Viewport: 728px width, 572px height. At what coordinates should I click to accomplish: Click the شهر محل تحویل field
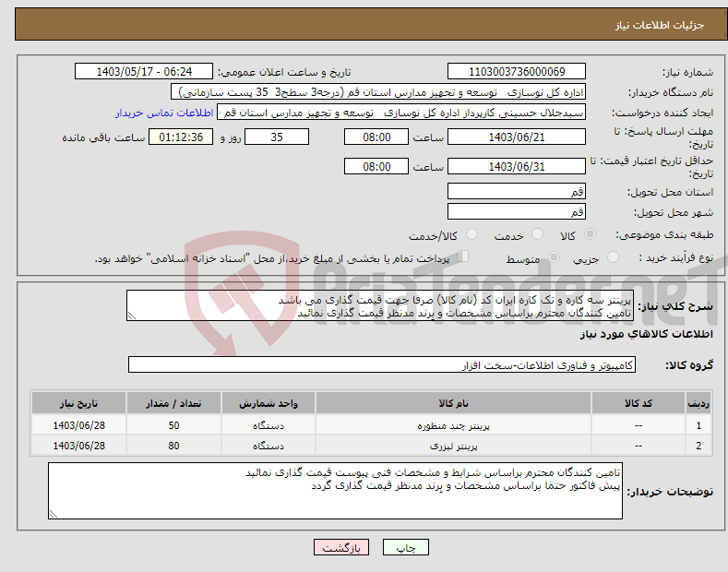point(517,211)
